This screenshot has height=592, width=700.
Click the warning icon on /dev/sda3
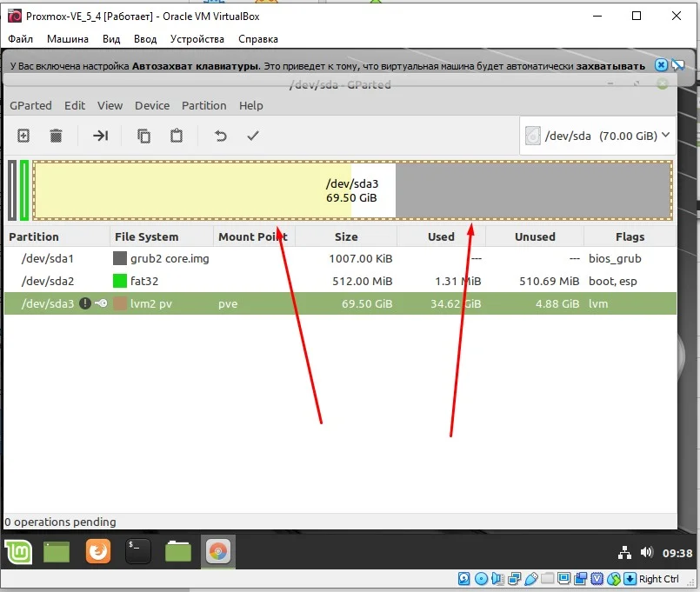(85, 303)
